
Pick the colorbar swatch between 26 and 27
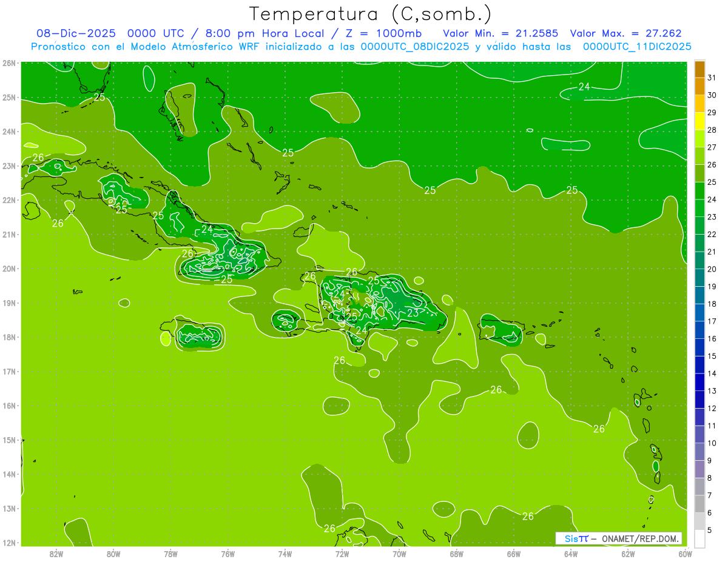pos(699,156)
